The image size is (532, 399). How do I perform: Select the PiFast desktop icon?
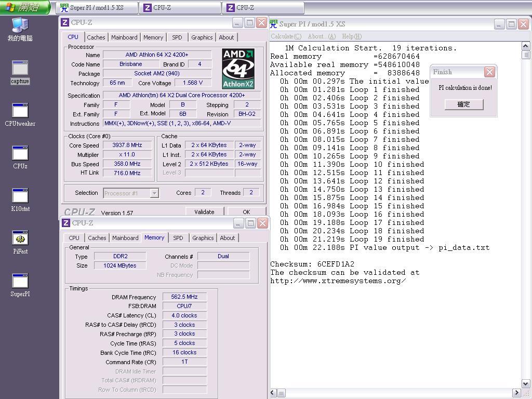click(20, 243)
